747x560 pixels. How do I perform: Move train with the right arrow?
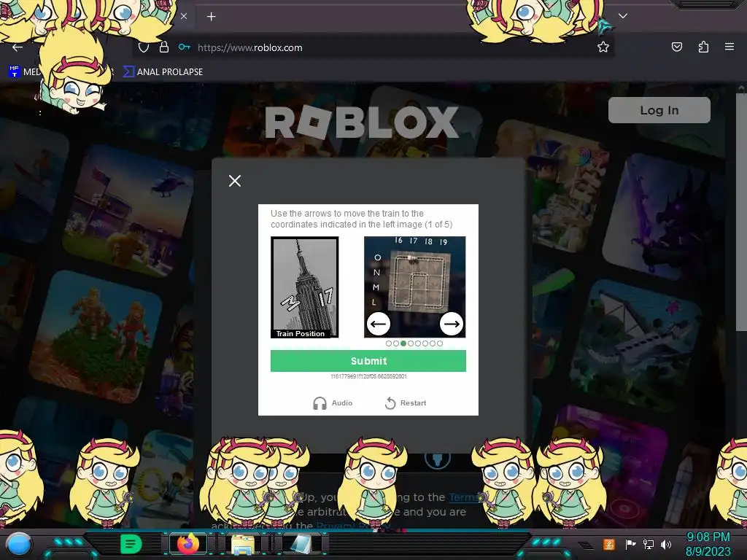point(451,324)
